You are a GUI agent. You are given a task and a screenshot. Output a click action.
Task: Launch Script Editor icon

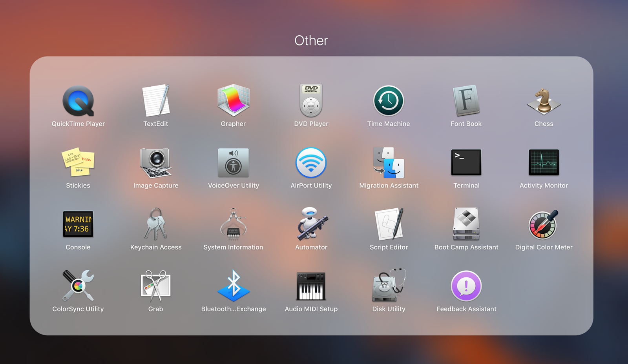pyautogui.click(x=389, y=224)
